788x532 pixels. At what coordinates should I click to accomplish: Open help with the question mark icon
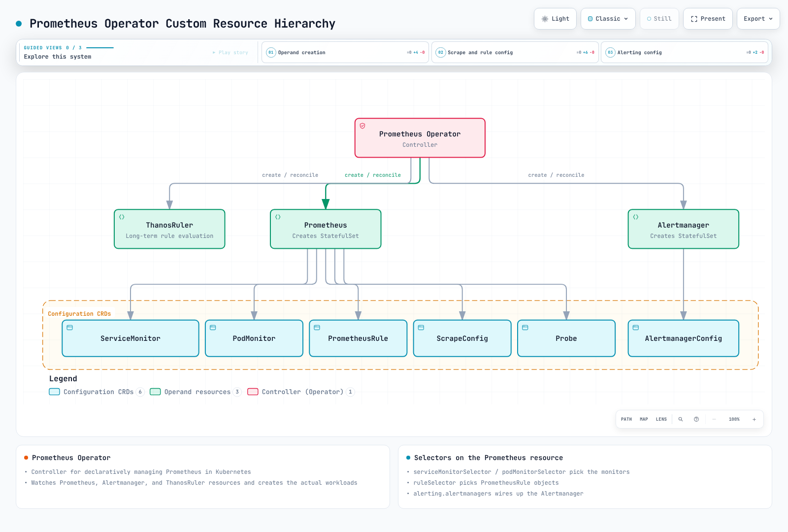tap(696, 419)
